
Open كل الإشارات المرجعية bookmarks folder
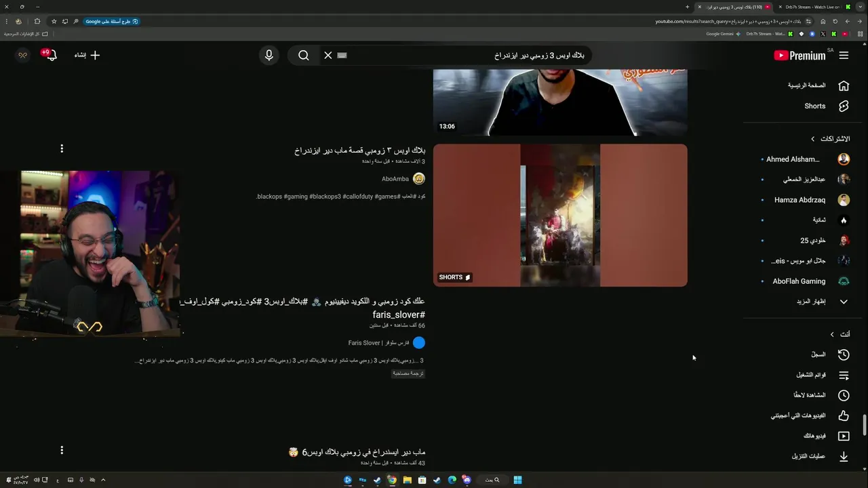[x=26, y=34]
